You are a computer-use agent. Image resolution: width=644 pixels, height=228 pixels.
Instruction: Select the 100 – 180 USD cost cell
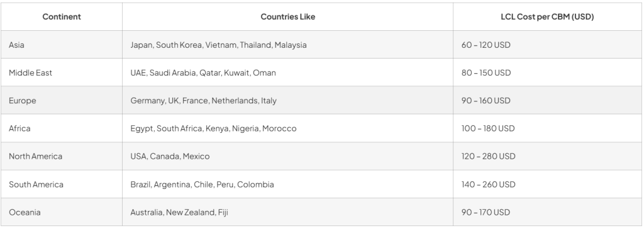(548, 128)
